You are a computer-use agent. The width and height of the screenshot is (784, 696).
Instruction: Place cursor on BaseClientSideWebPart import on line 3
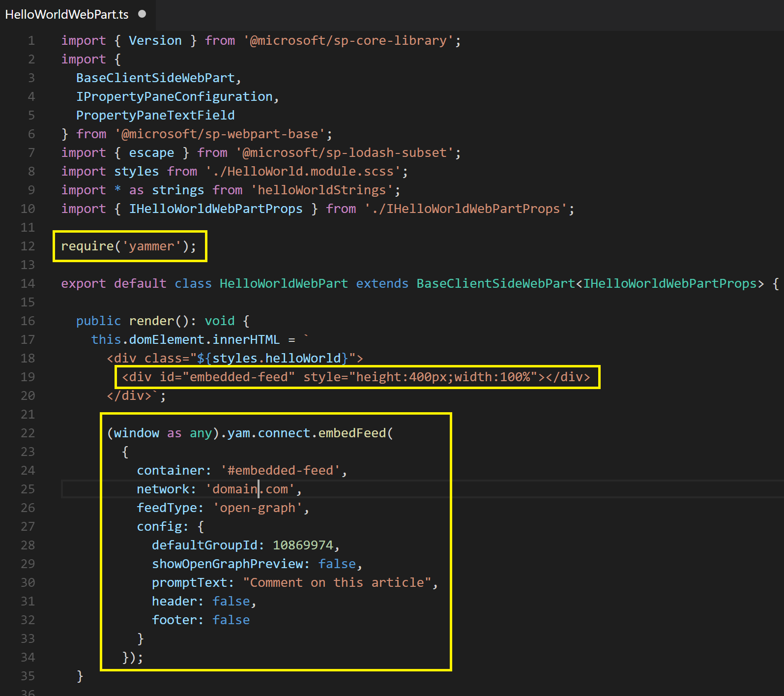tap(155, 78)
